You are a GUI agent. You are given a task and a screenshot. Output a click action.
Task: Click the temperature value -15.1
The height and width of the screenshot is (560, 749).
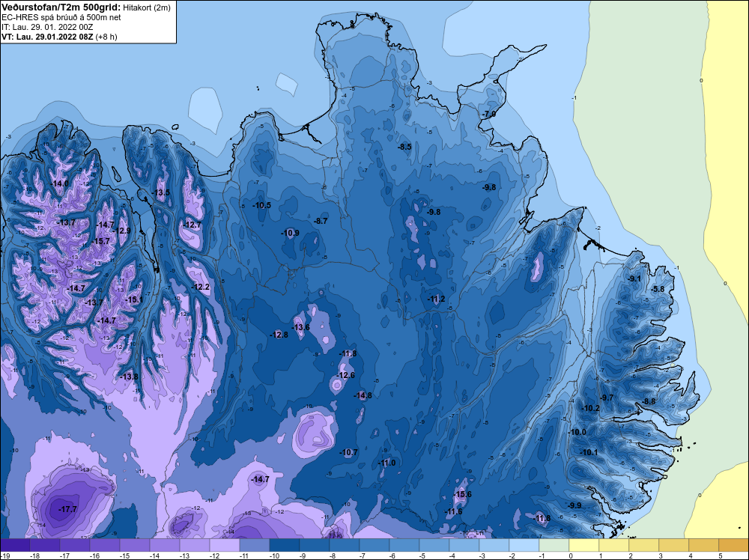(134, 299)
